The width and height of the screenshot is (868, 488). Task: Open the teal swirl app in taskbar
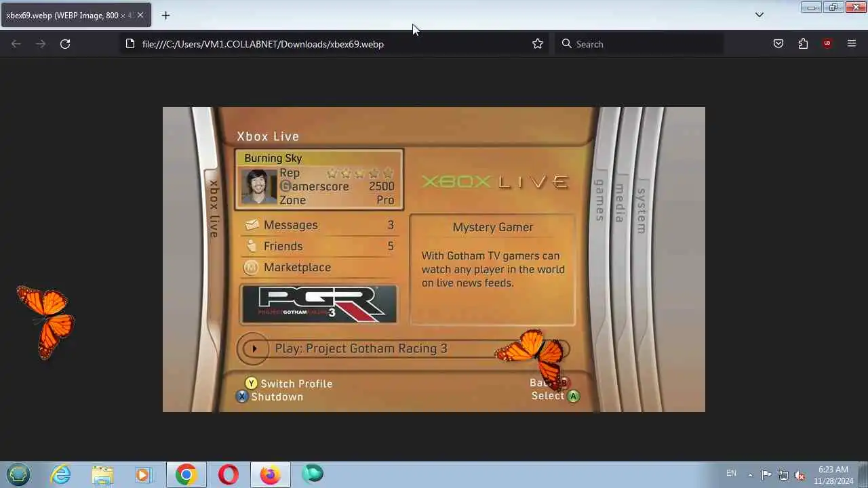point(312,474)
